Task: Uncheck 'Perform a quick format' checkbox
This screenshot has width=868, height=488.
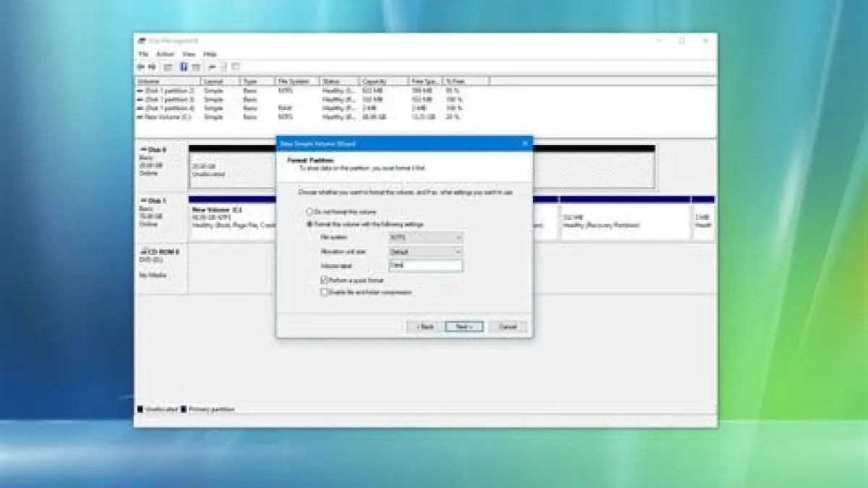Action: [324, 279]
